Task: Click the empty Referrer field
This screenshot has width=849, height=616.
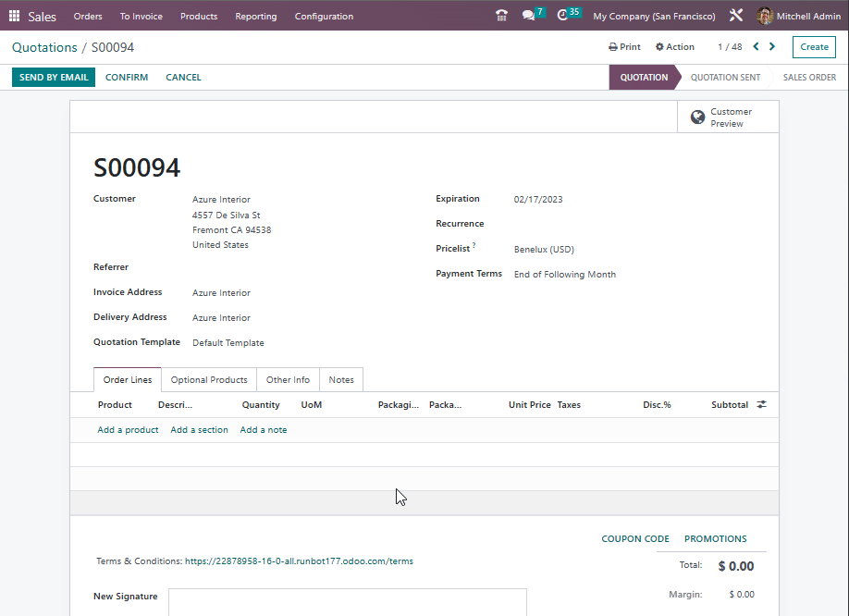Action: tap(303, 267)
